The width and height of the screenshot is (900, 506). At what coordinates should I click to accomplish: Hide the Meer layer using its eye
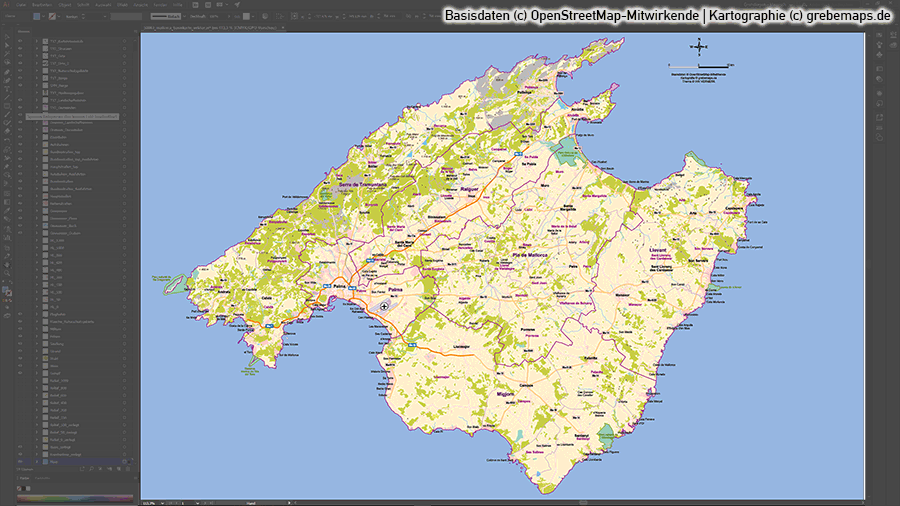21,462
